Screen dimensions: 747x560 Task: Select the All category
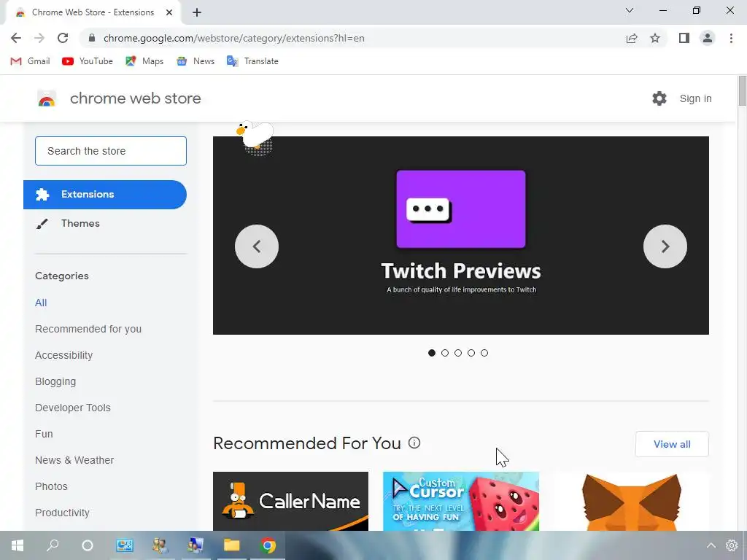tap(41, 303)
